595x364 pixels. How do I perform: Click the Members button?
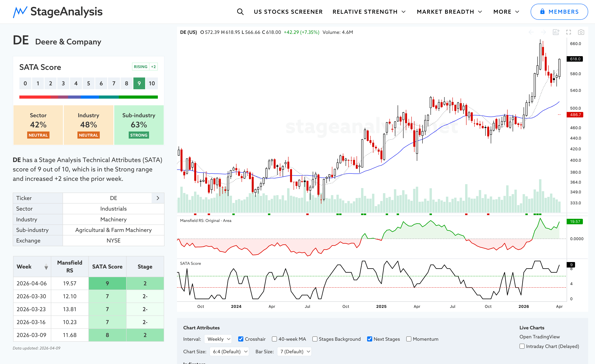(559, 12)
